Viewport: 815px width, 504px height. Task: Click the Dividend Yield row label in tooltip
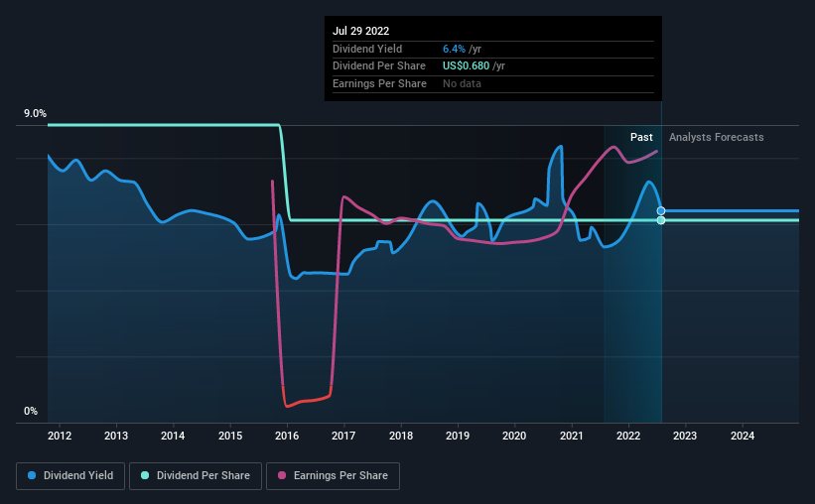[367, 49]
